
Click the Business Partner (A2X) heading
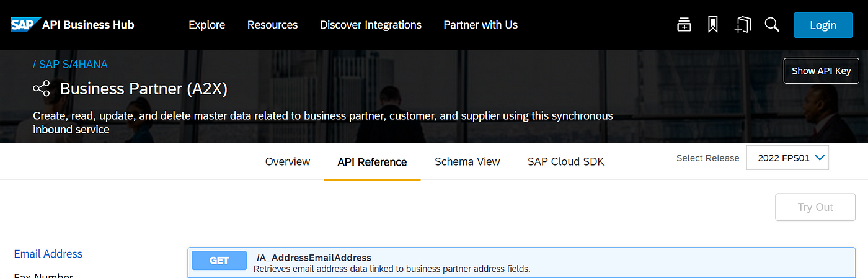[x=144, y=89]
